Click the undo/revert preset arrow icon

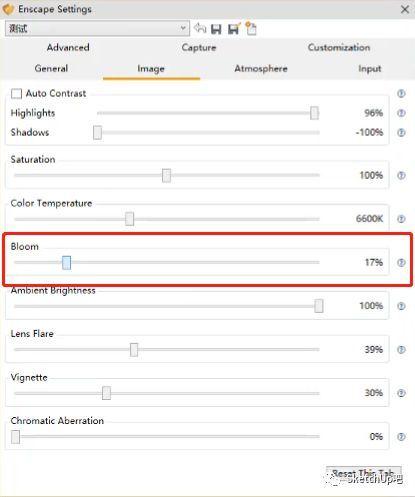pos(200,28)
